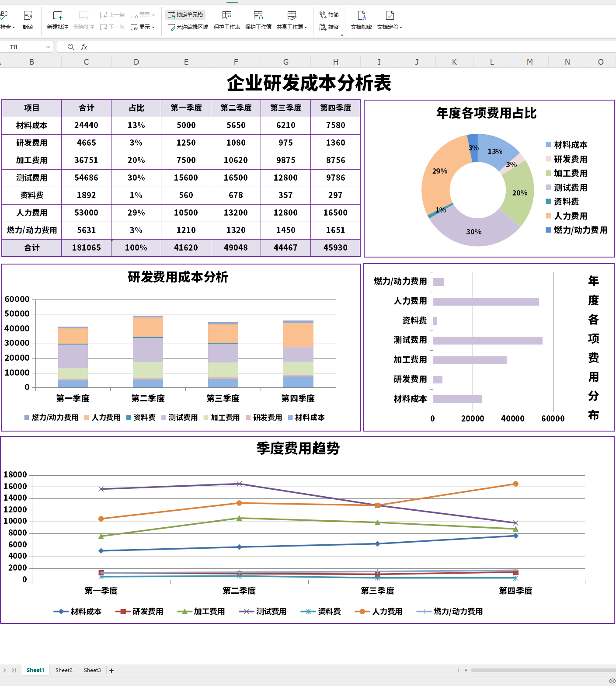Switch to the Sheet2 tab
This screenshot has height=686, width=616.
pos(64,670)
